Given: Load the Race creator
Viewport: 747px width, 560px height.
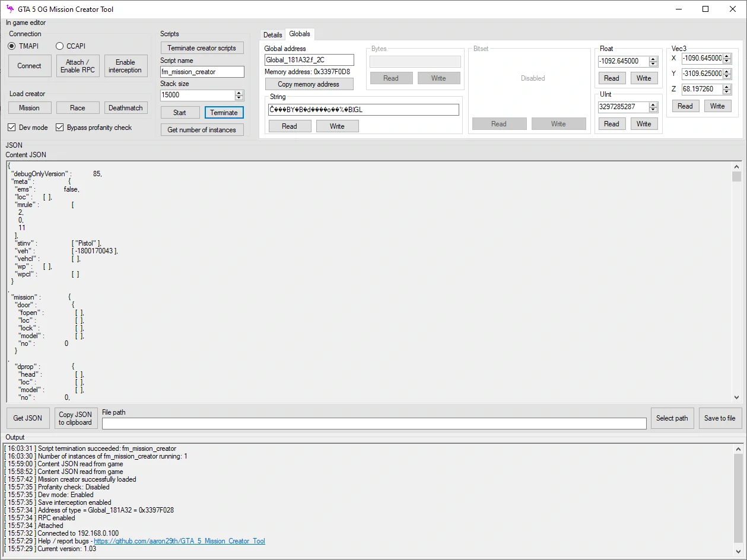Looking at the screenshot, I should tap(78, 108).
